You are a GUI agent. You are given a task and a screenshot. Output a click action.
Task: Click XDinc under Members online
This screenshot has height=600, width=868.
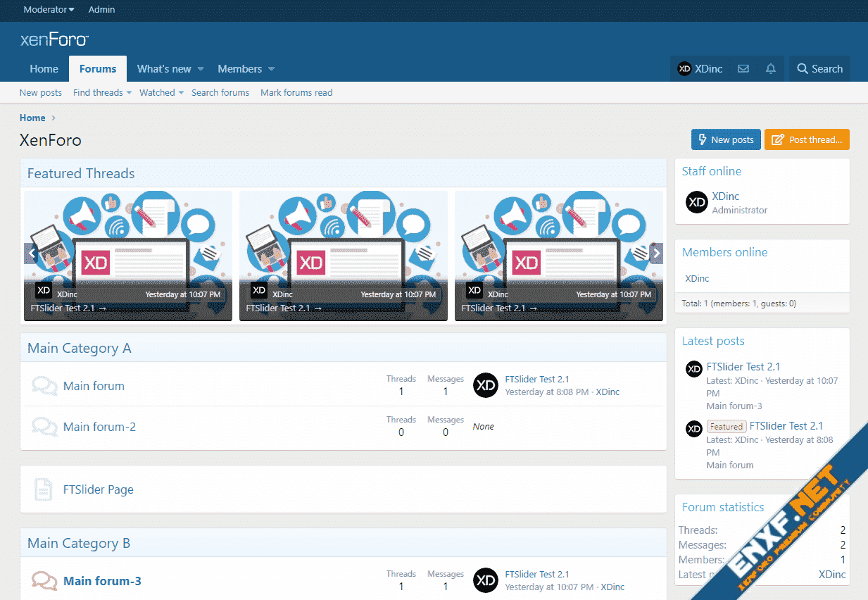(x=697, y=278)
